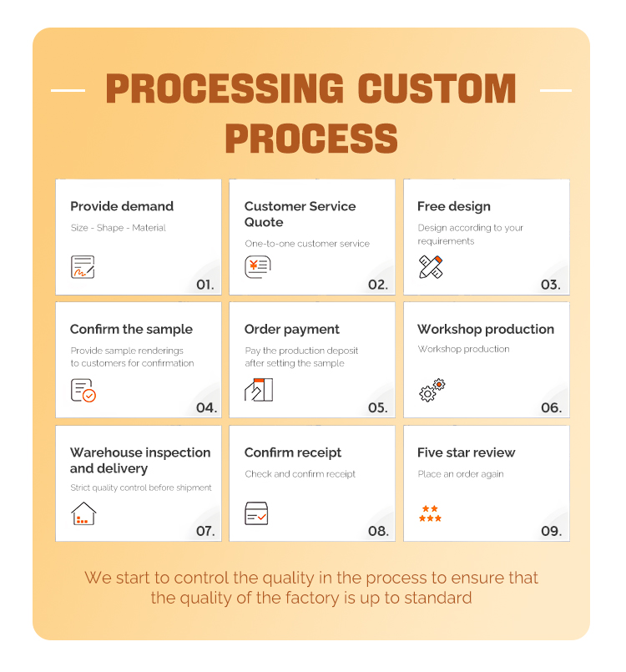Viewport: 626px width, 672px height.
Task: Click step number 09. label
Action: tap(551, 531)
